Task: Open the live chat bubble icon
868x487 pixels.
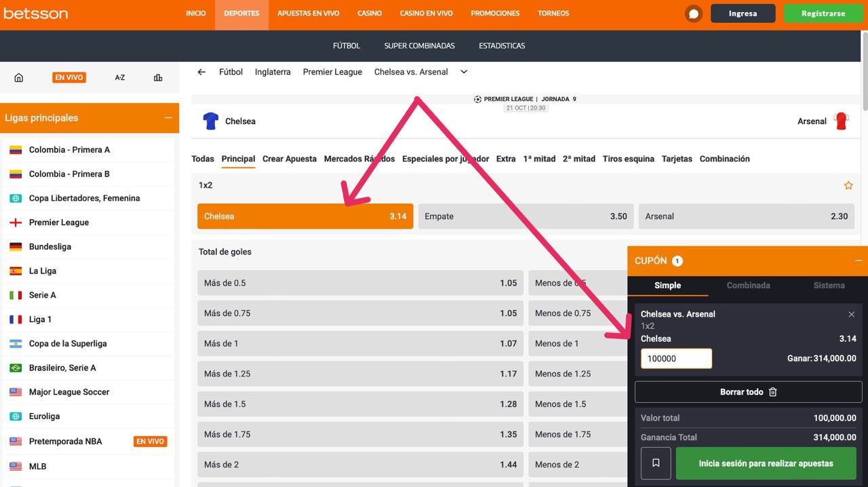Action: click(x=693, y=14)
